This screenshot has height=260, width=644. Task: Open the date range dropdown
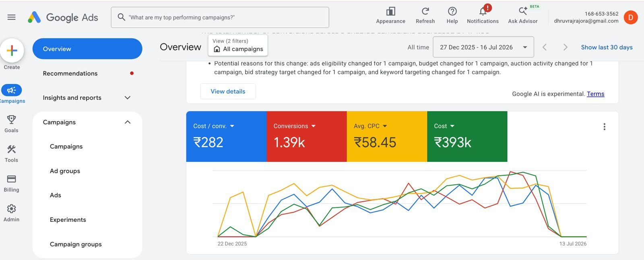point(483,47)
